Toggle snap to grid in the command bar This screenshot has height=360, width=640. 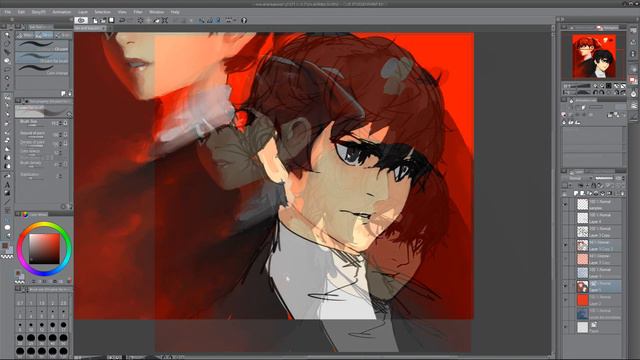[218, 20]
